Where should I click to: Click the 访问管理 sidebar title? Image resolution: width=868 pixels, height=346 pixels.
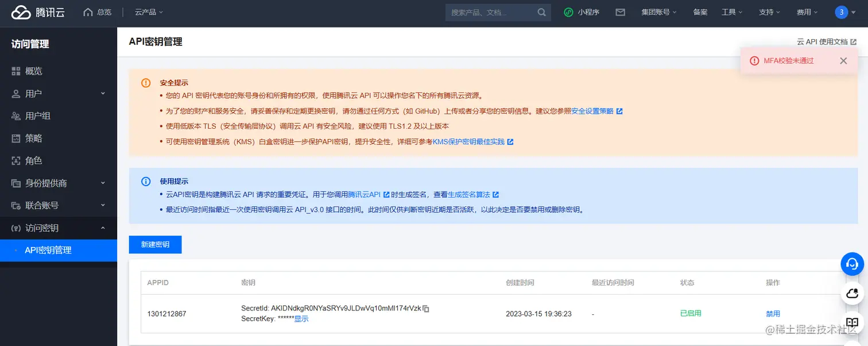pos(30,44)
